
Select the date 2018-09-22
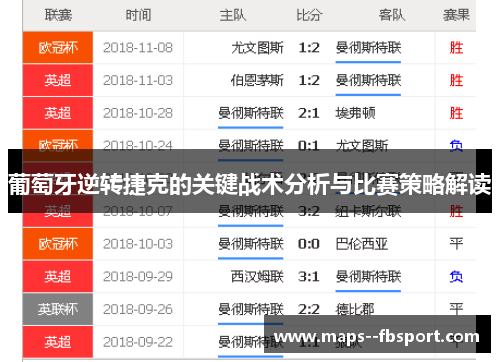coord(138,342)
